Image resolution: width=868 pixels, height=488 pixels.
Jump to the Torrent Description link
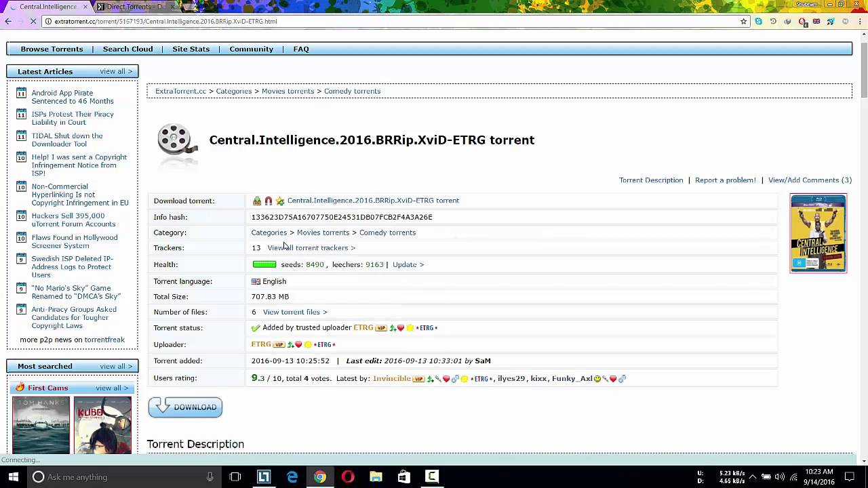(x=651, y=180)
